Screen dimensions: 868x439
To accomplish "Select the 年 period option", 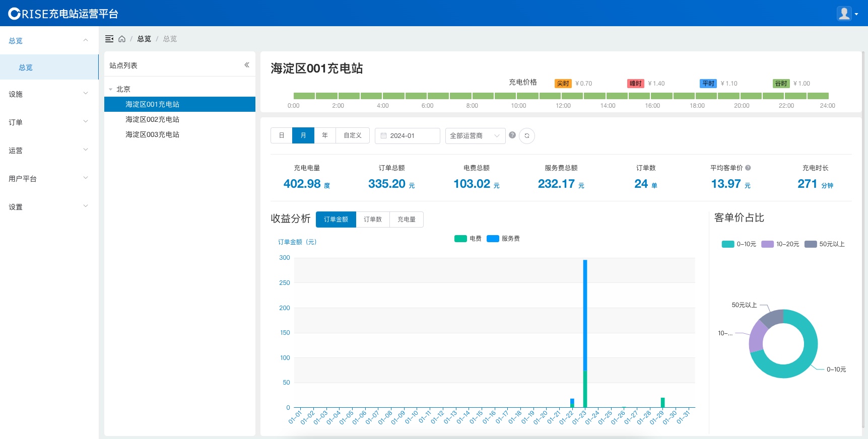I will [x=325, y=135].
